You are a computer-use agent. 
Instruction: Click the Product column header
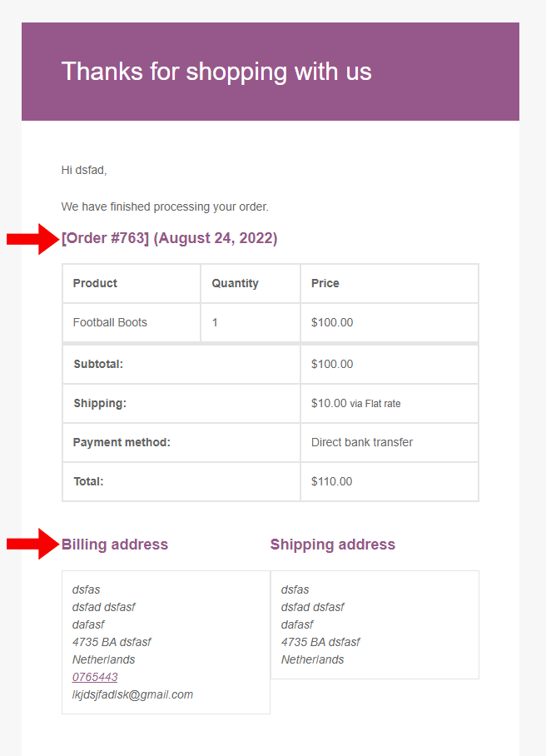point(95,283)
